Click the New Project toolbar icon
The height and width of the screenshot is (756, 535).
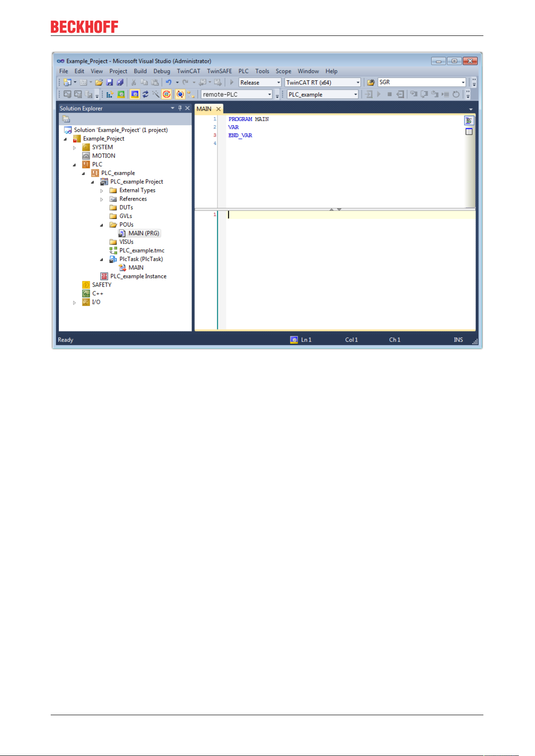click(x=67, y=83)
